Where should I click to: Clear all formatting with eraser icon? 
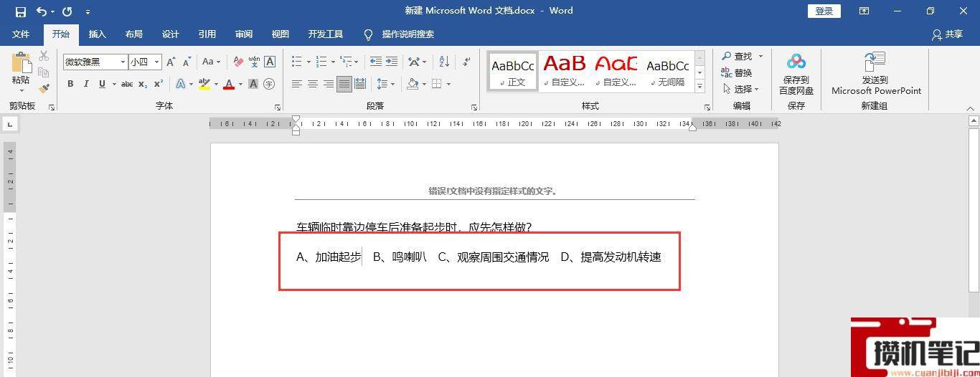(238, 62)
